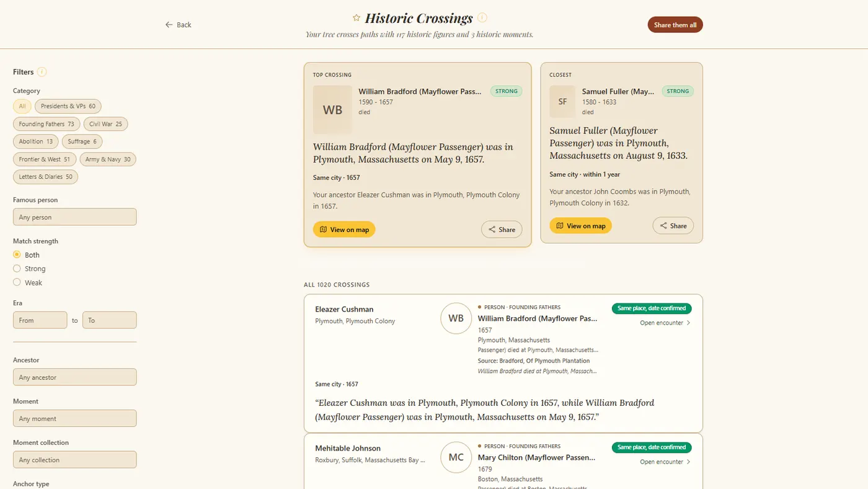Click the WB circle avatar in Eleazer Cushman row
Image resolution: width=868 pixels, height=489 pixels.
pos(456,318)
